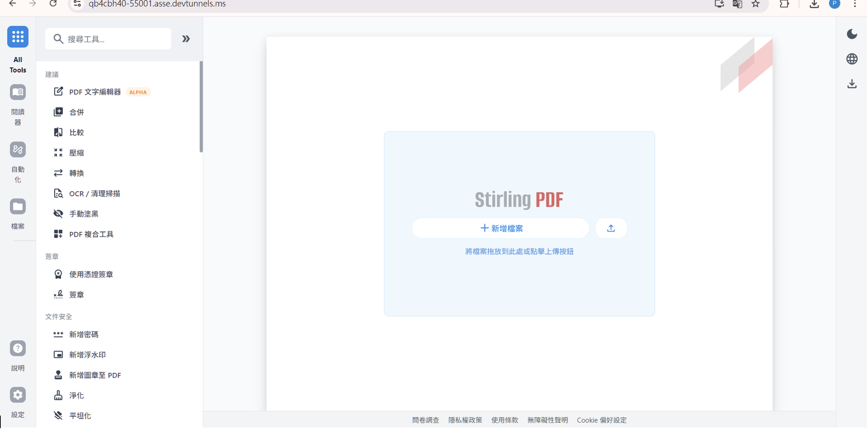868x436 pixels.
Task: Open the 檔案 folder icon
Action: coord(18,207)
